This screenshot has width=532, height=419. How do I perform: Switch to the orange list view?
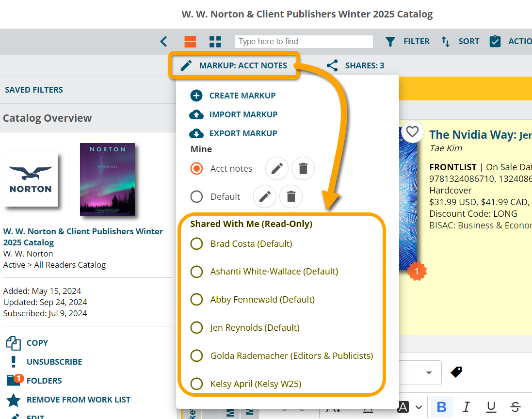(x=190, y=41)
